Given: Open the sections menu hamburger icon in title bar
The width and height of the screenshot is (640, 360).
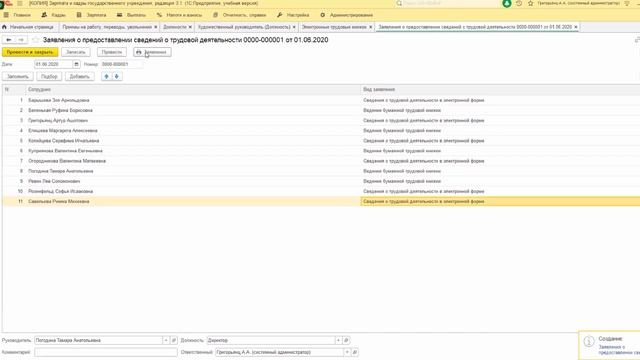Looking at the screenshot, I should pyautogui.click(x=20, y=3).
